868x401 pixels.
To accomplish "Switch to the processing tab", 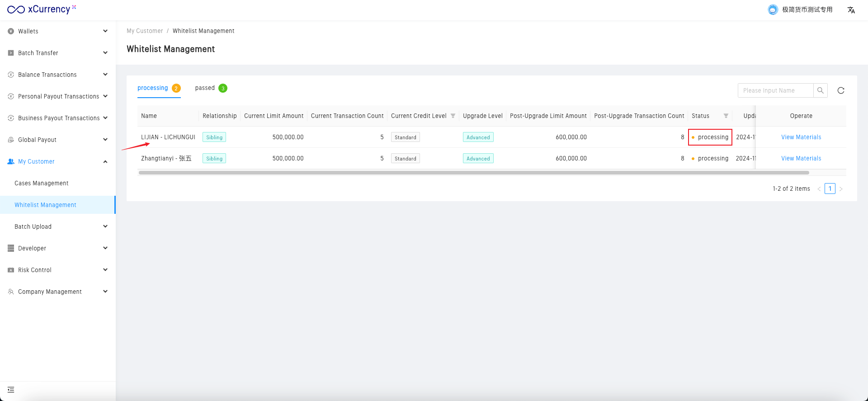I will [x=159, y=88].
